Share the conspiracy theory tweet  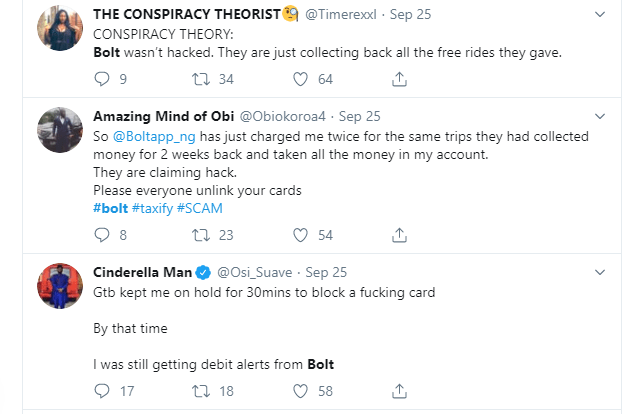[399, 79]
